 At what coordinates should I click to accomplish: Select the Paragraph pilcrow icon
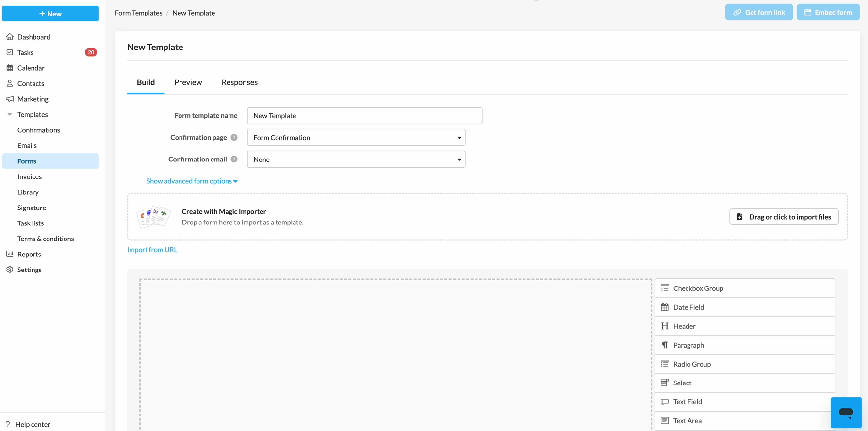(x=665, y=345)
